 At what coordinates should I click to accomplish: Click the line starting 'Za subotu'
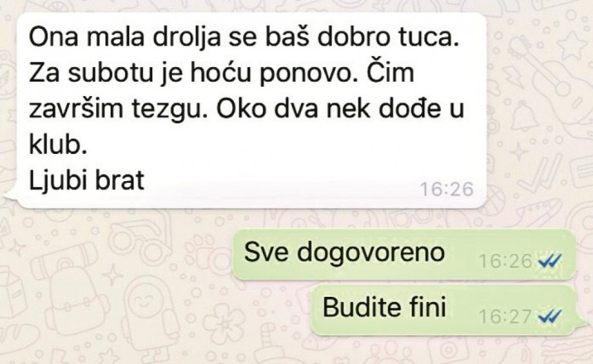coord(221,72)
